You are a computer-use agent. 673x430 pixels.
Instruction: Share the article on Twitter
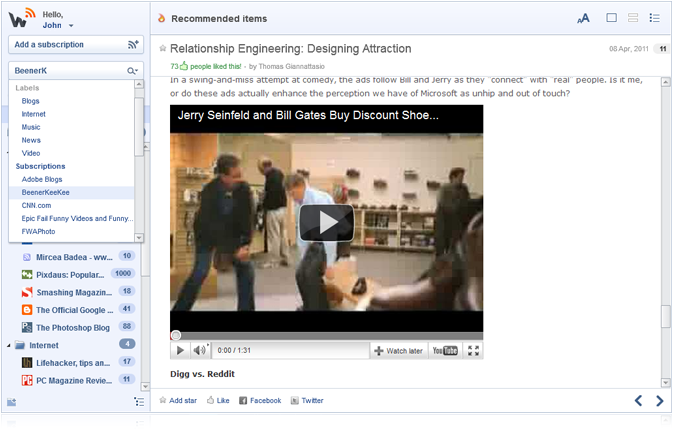point(307,400)
